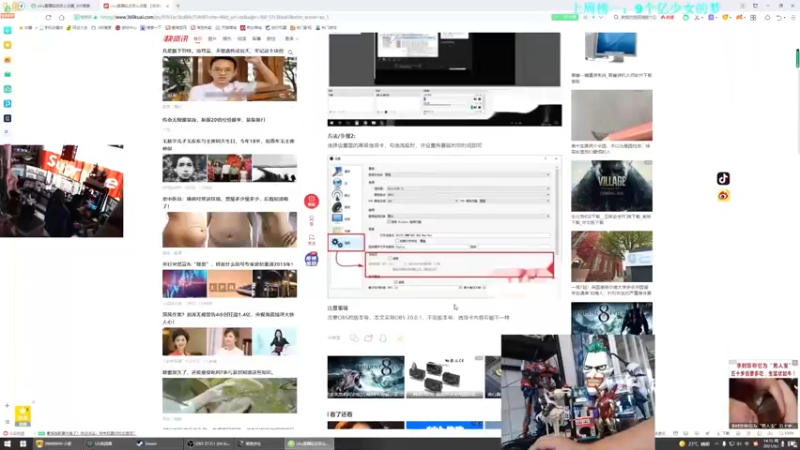Image resolution: width=800 pixels, height=450 pixels.
Task: Share article via the green WeChat icon
Action: (x=354, y=338)
